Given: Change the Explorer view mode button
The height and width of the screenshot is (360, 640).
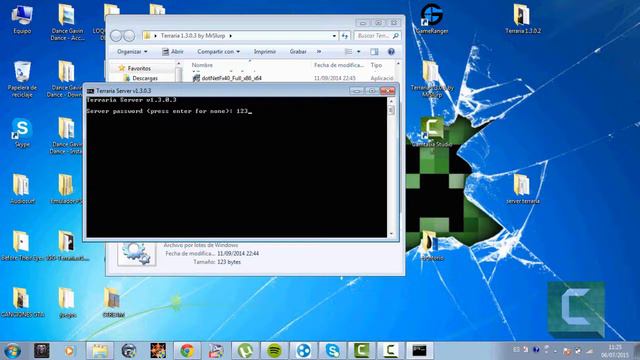Looking at the screenshot, I should [348, 52].
